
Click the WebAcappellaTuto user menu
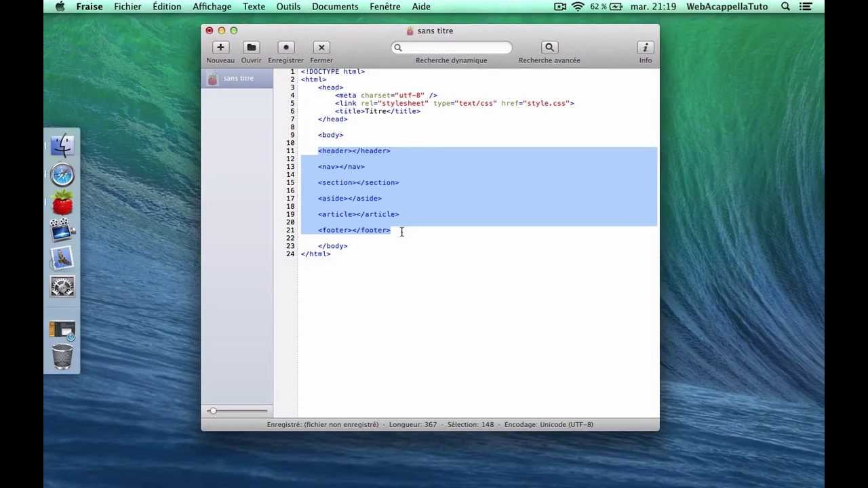pos(727,7)
